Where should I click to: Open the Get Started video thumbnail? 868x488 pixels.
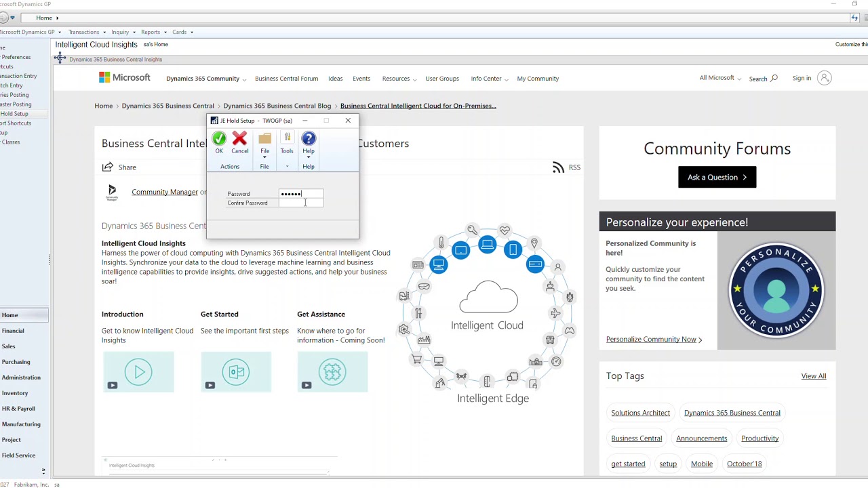pos(236,371)
